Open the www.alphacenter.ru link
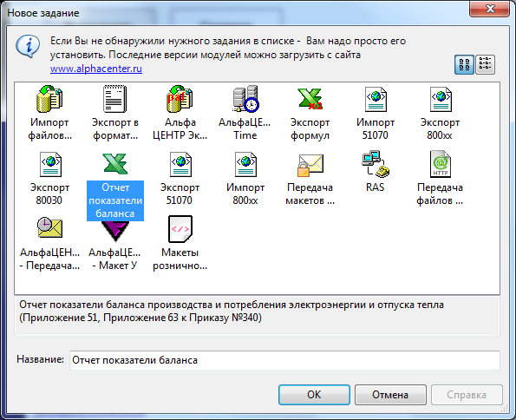 (96, 69)
